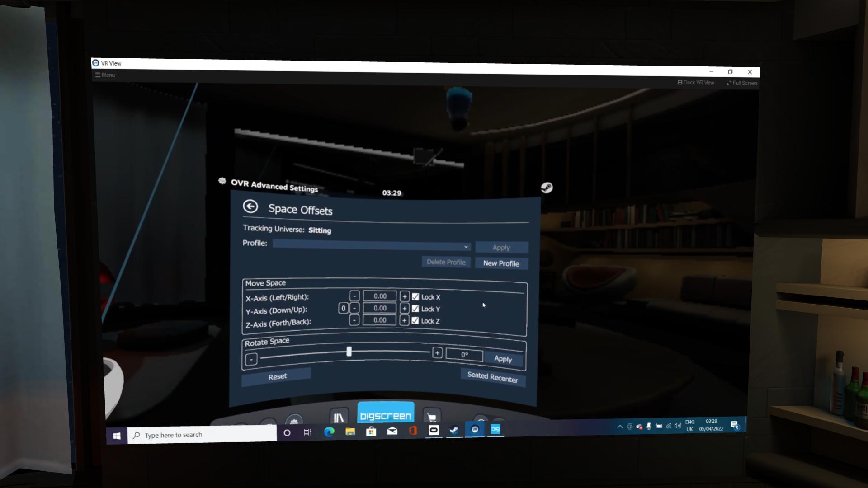The width and height of the screenshot is (868, 488).
Task: Disable the Lock Z checkbox
Action: point(415,321)
